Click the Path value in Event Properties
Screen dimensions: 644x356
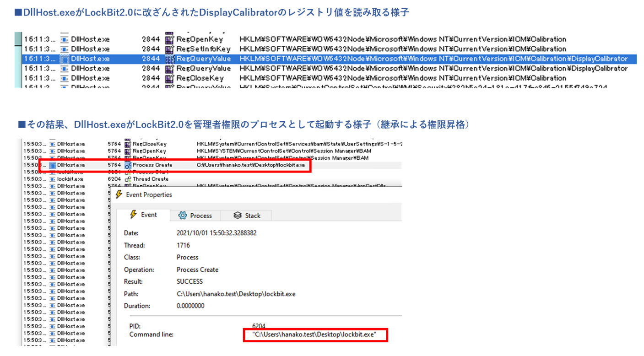pos(236,294)
